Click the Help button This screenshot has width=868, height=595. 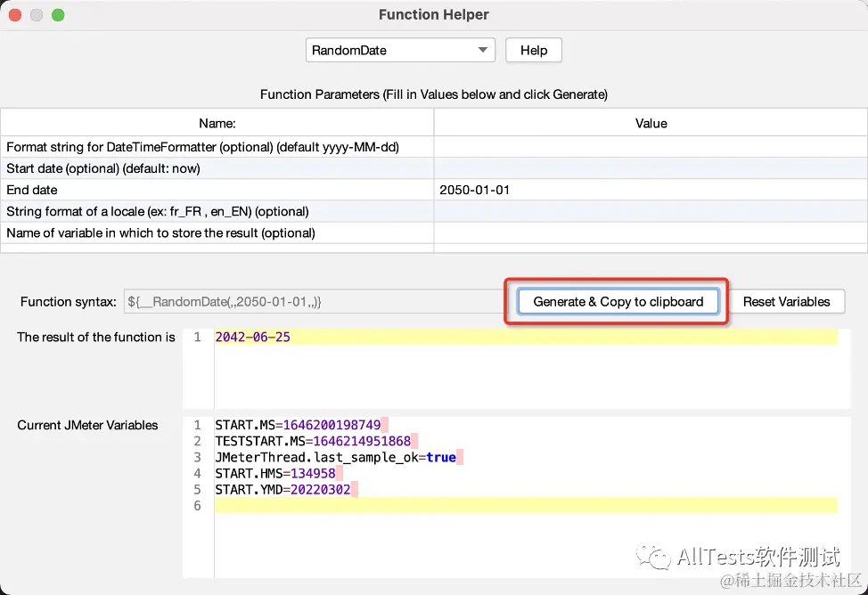[534, 51]
